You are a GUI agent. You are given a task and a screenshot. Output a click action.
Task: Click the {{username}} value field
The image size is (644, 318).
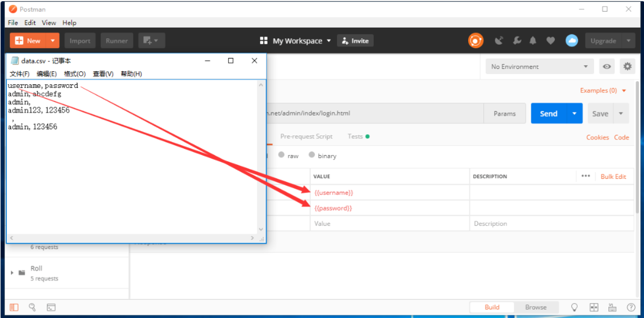390,193
